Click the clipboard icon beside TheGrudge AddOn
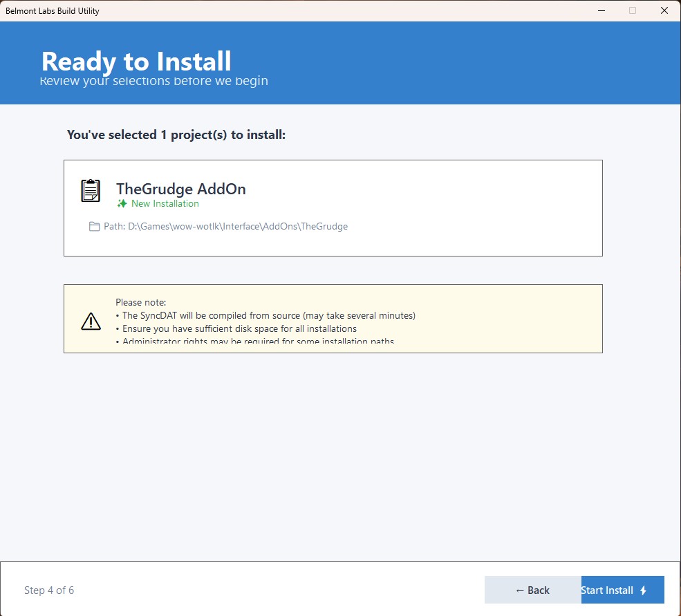 (x=91, y=190)
